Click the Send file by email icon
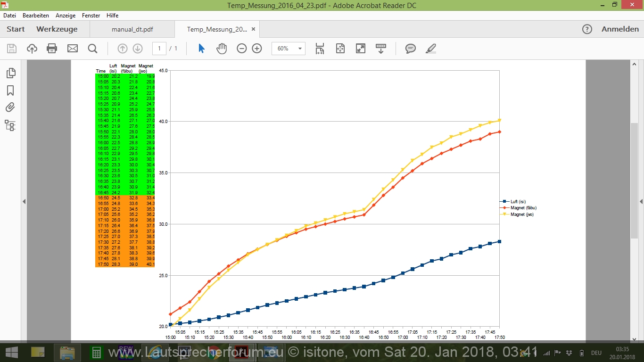This screenshot has height=362, width=644. 73,49
